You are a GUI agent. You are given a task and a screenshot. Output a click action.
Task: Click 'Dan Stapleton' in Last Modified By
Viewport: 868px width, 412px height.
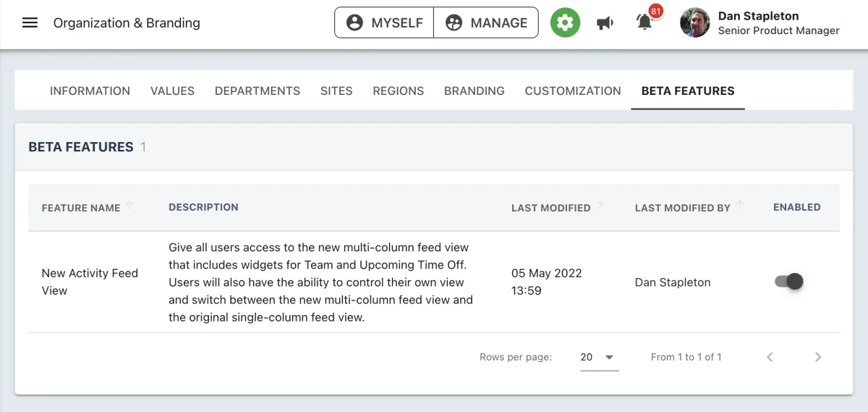click(673, 282)
